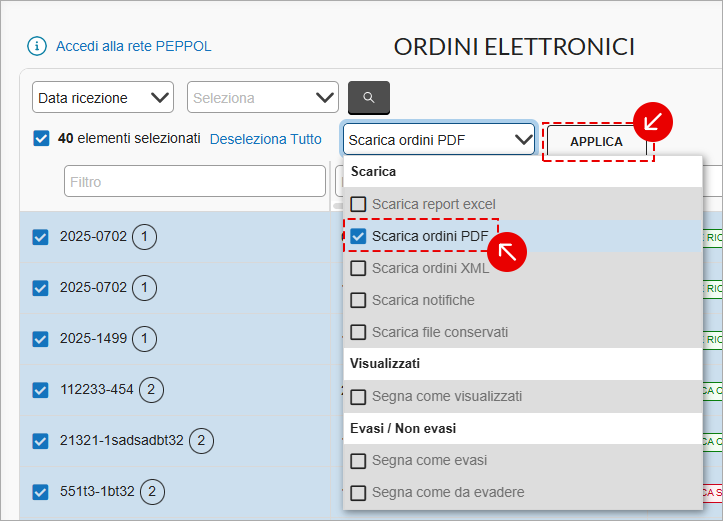This screenshot has height=521, width=723.
Task: Click badge 2 beside 21321-1sadsadbt32
Action: click(201, 441)
